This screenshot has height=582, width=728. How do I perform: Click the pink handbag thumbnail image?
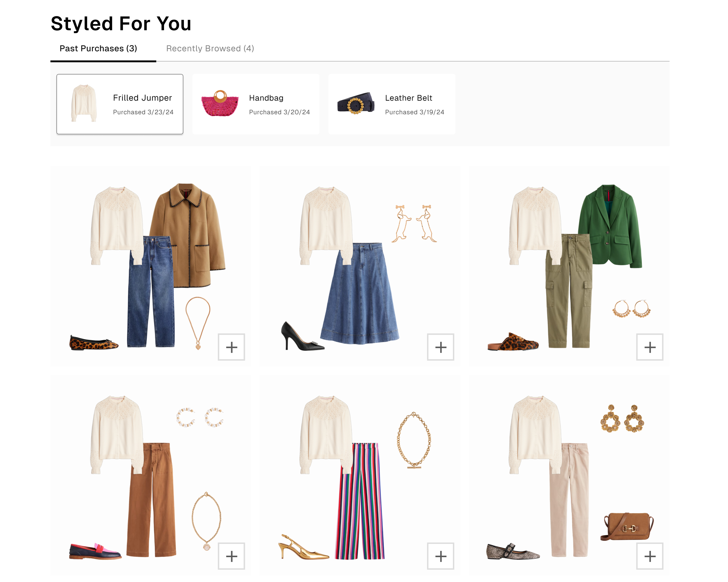click(x=220, y=103)
